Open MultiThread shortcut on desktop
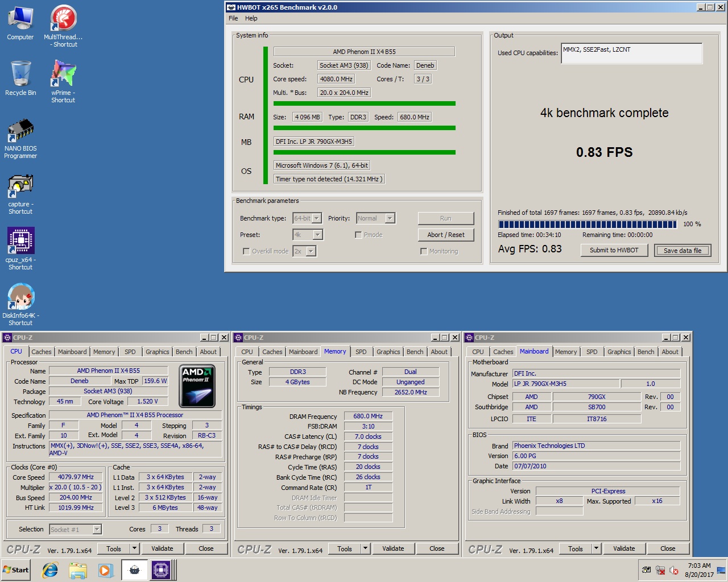Viewport: 728px width, 582px height. click(63, 27)
